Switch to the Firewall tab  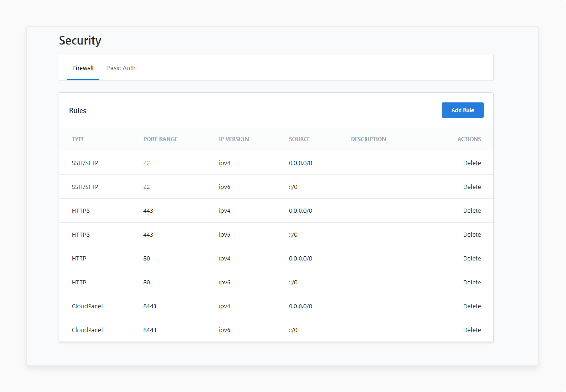83,68
